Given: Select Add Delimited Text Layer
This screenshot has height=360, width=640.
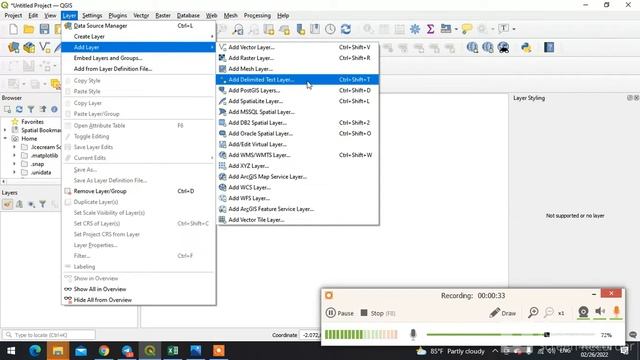Looking at the screenshot, I should pyautogui.click(x=298, y=80).
